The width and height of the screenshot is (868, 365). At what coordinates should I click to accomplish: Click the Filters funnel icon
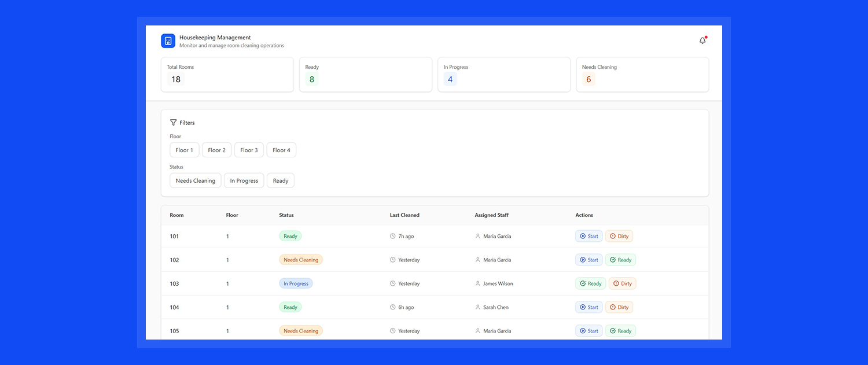(x=173, y=123)
